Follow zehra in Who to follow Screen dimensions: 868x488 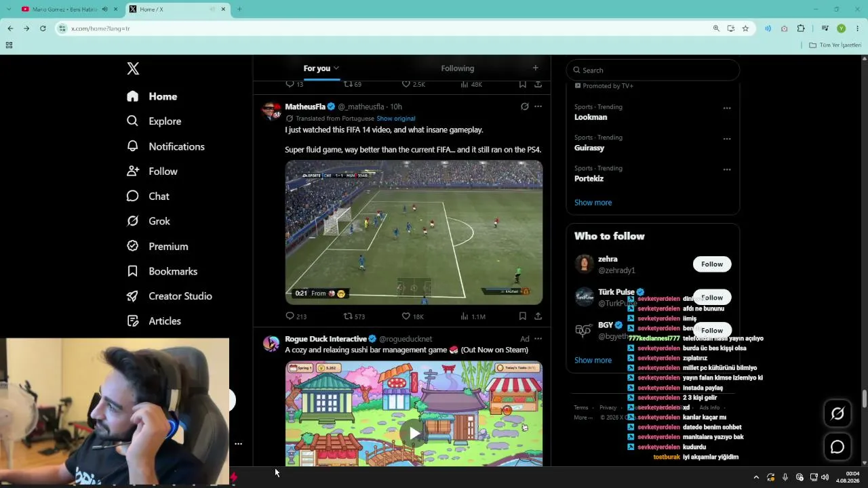(x=712, y=264)
